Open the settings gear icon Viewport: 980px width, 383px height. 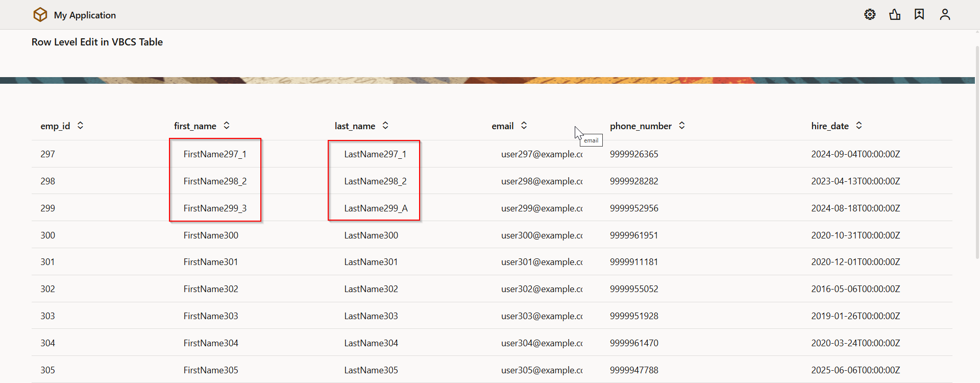pos(870,14)
